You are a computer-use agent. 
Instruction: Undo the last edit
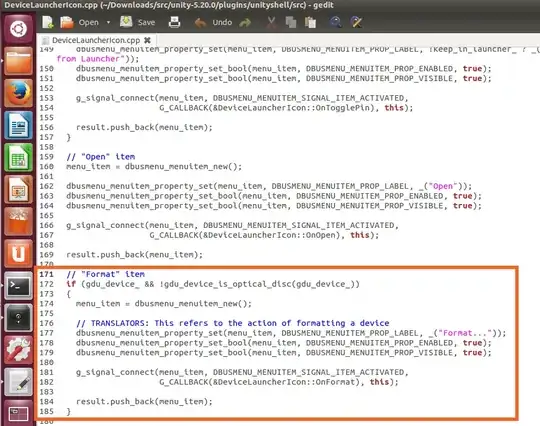[213, 22]
